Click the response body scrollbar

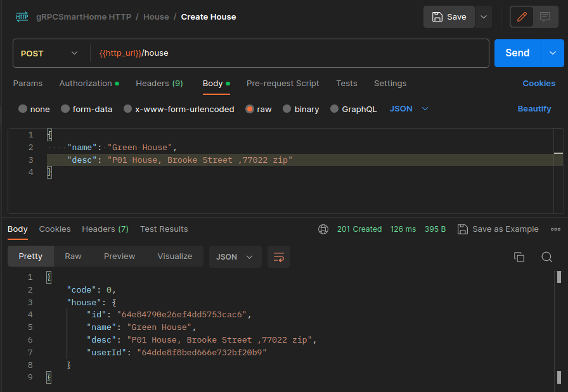pyautogui.click(x=559, y=327)
